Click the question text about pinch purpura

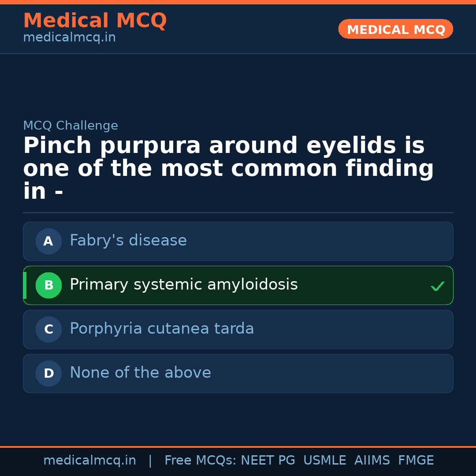coord(228,167)
